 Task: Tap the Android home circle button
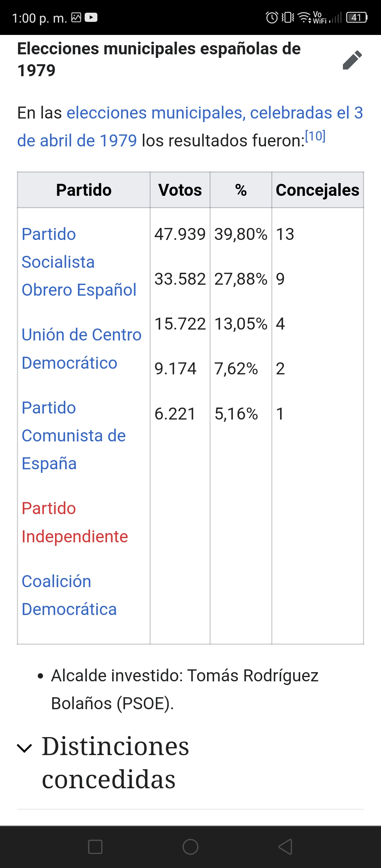click(190, 846)
